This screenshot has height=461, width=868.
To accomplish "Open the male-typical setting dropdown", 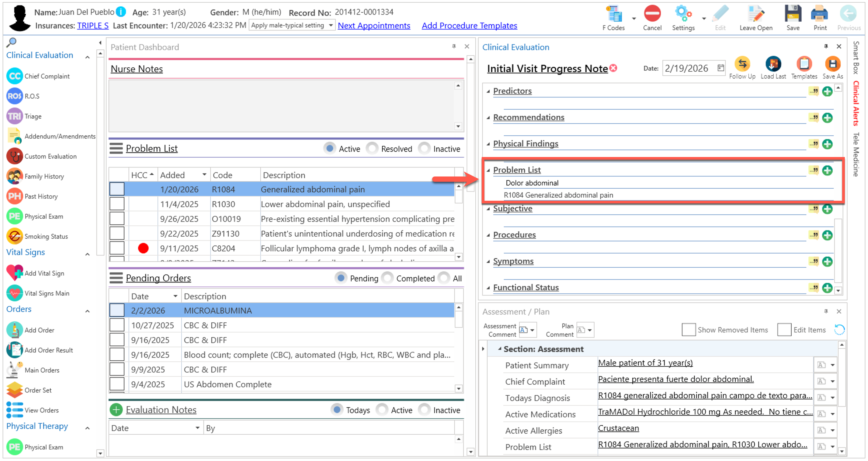I will point(330,25).
